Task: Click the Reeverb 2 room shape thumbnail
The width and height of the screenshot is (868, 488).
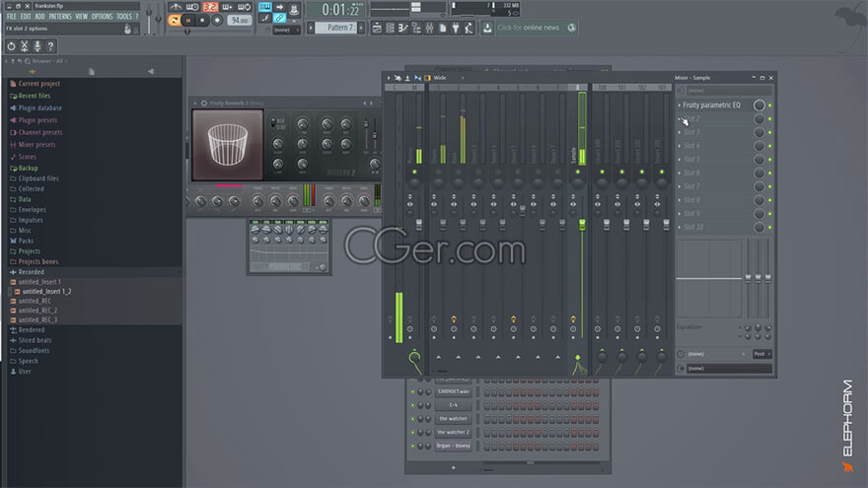Action: tap(228, 145)
